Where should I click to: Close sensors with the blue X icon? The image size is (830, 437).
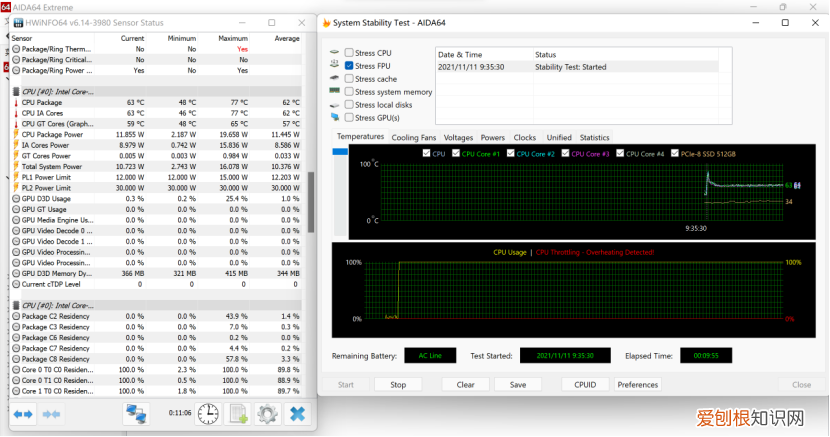(x=297, y=414)
